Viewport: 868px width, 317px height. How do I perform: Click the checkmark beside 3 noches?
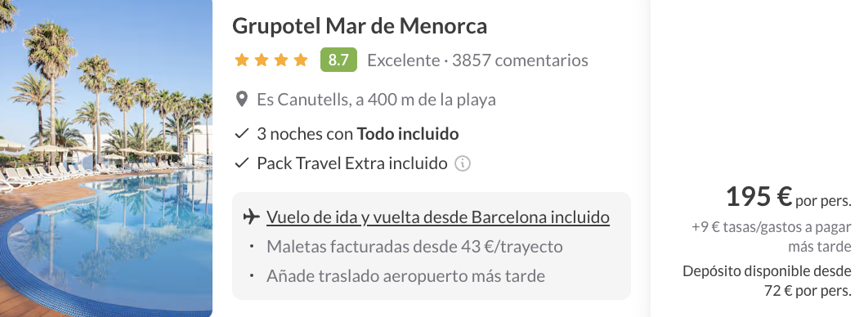[x=241, y=134]
